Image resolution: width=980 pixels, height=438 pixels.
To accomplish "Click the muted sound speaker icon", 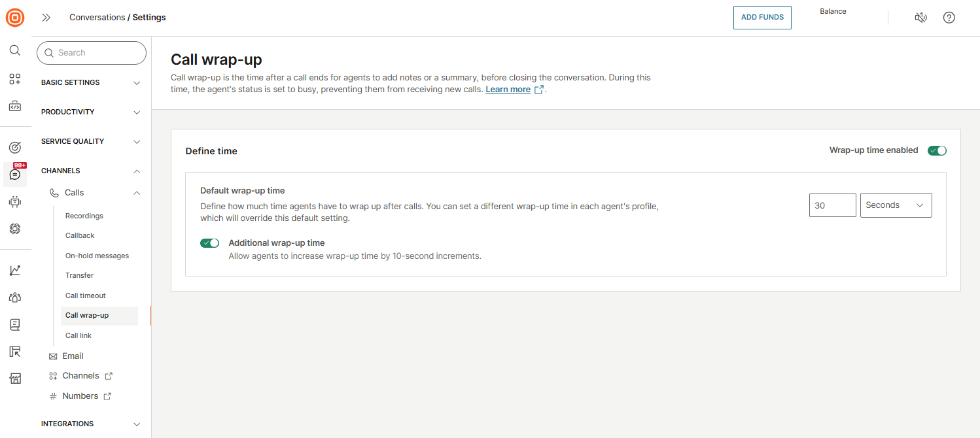I will [x=920, y=18].
